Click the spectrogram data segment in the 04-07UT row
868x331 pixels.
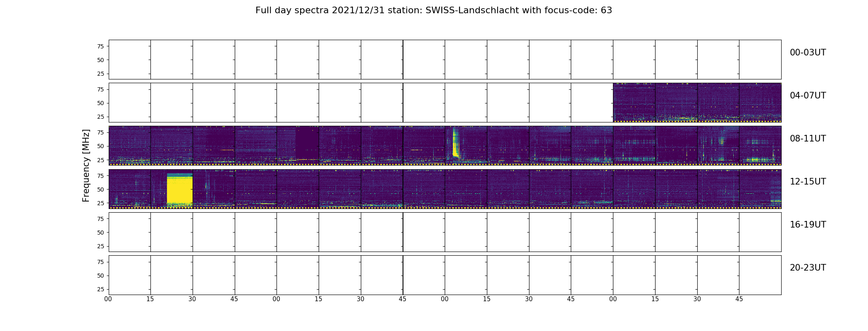pos(697,103)
